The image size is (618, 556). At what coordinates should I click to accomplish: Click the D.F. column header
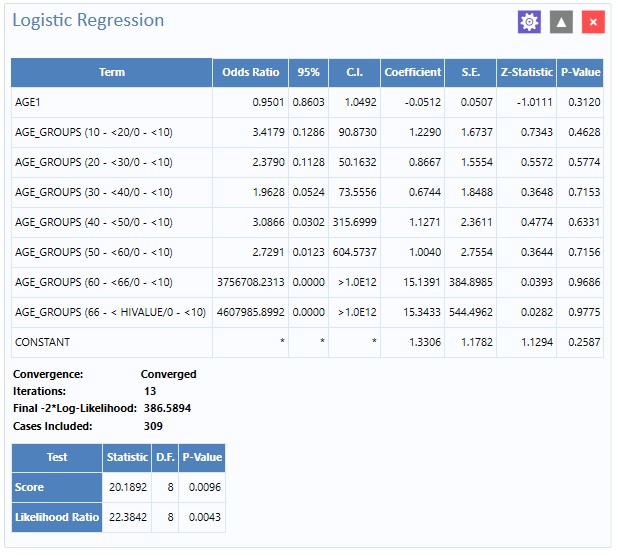point(165,457)
